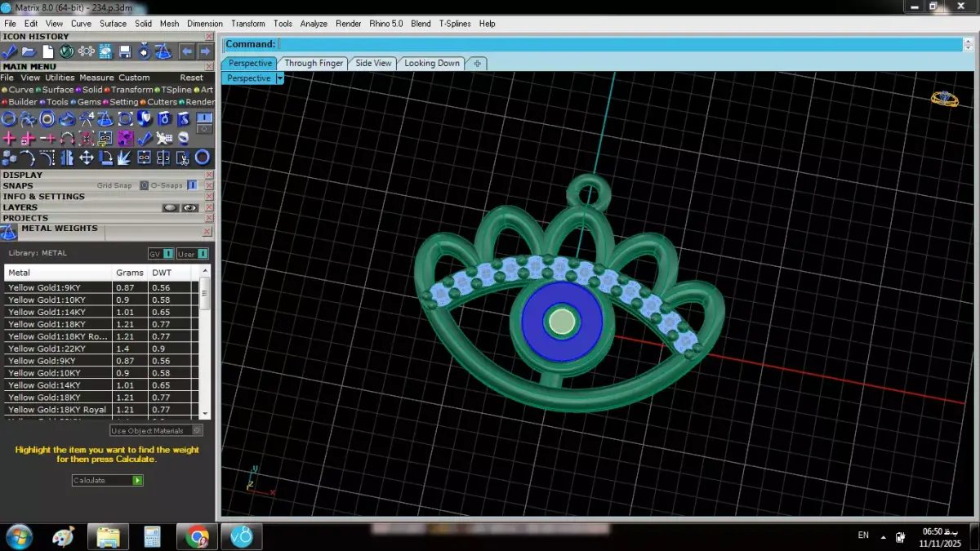Screen dimensions: 980x551
Task: Click the purple square tool icon
Action: [125, 138]
